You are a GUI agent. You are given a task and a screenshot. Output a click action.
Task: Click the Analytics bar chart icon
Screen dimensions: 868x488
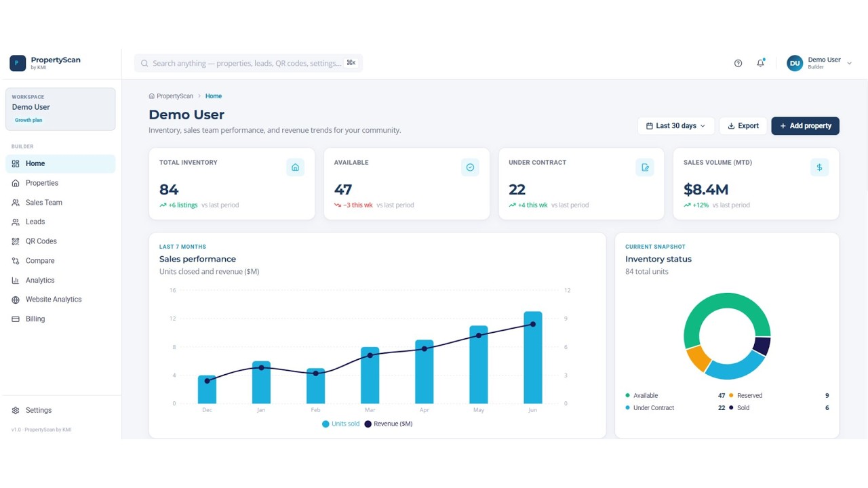pyautogui.click(x=16, y=280)
